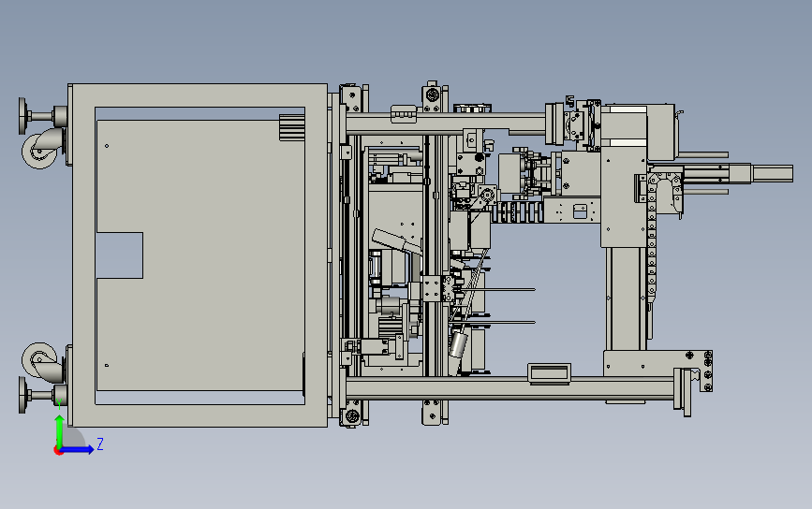
Task: Select the extended cylinder rod at far right
Action: coord(772,173)
